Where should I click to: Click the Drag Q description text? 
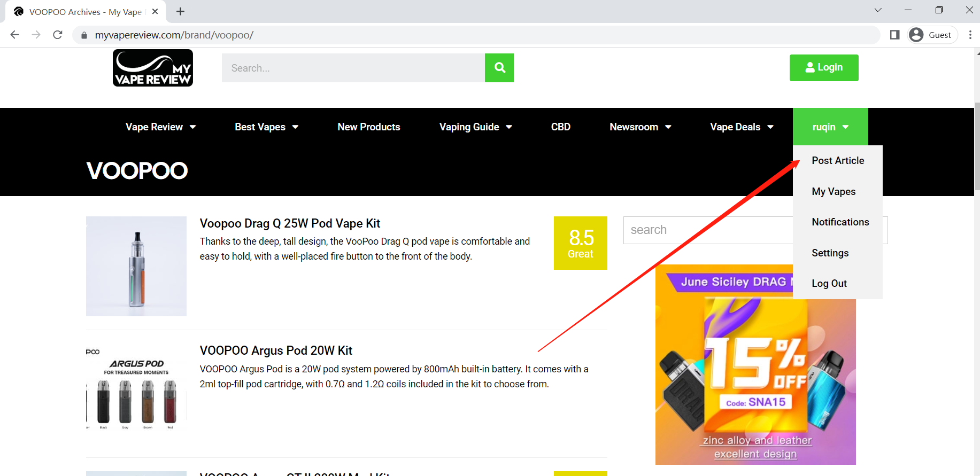pos(365,249)
